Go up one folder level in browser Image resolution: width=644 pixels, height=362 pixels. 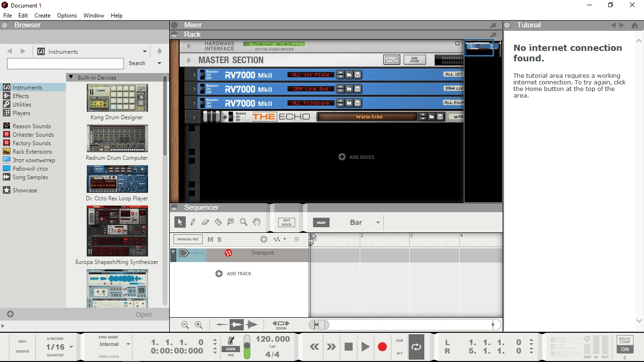tap(159, 51)
